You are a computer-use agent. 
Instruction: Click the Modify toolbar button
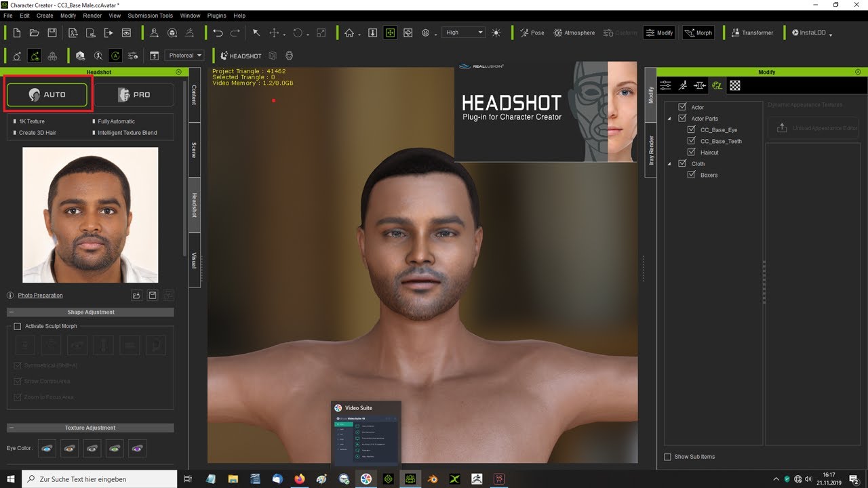click(x=659, y=33)
